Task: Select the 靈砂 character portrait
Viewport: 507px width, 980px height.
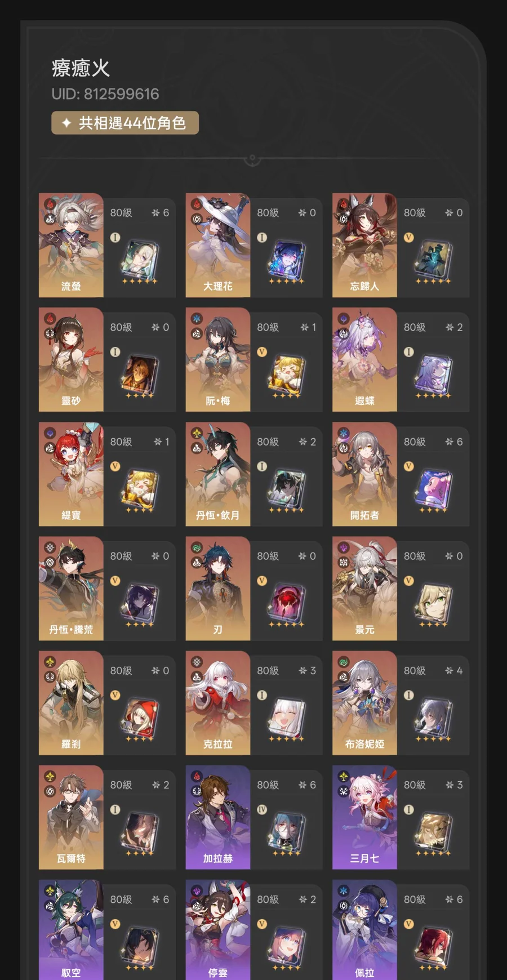Action: click(71, 359)
